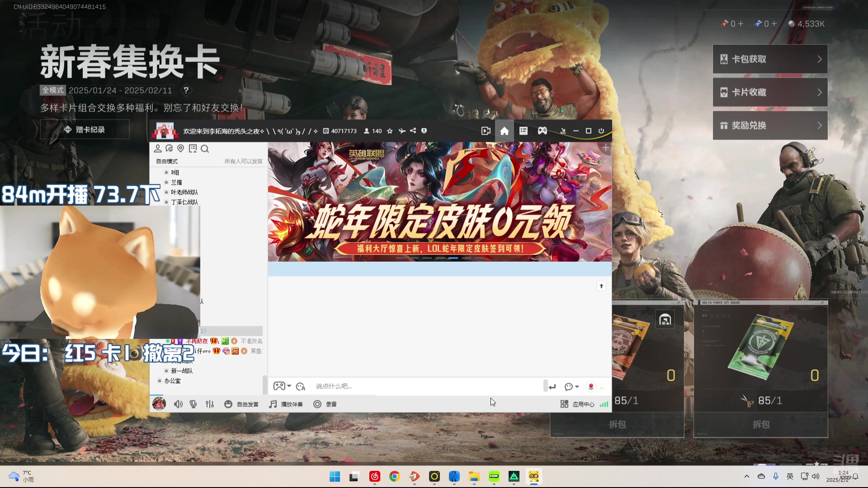This screenshot has height=488, width=868.
Task: Click channel ID 40717173
Action: pyautogui.click(x=340, y=131)
